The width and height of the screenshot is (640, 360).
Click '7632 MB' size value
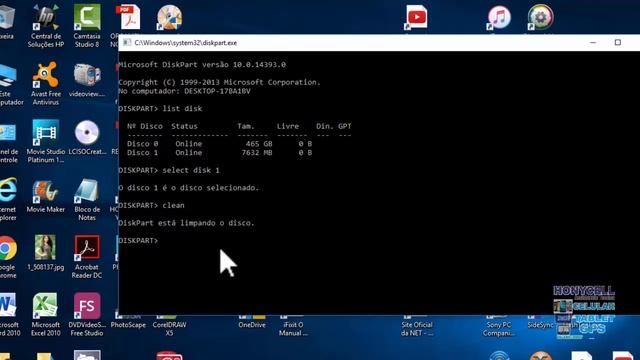(257, 153)
